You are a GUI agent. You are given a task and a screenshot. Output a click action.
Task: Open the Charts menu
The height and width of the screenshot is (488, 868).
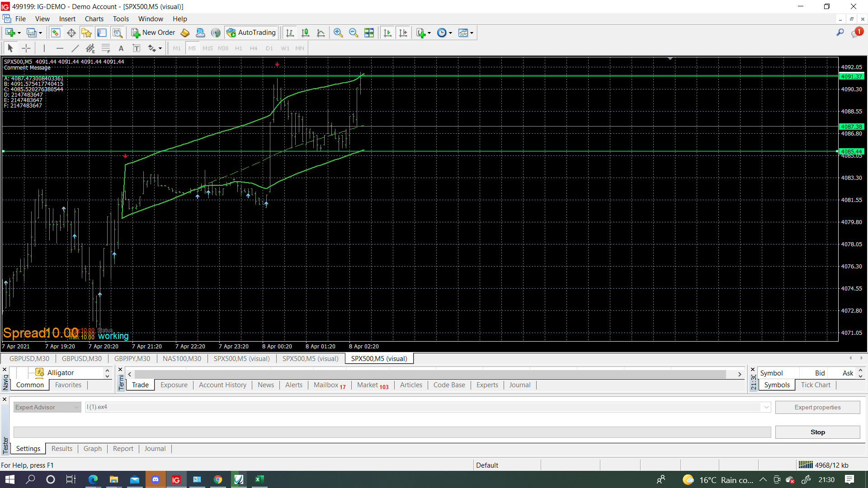pos(94,19)
